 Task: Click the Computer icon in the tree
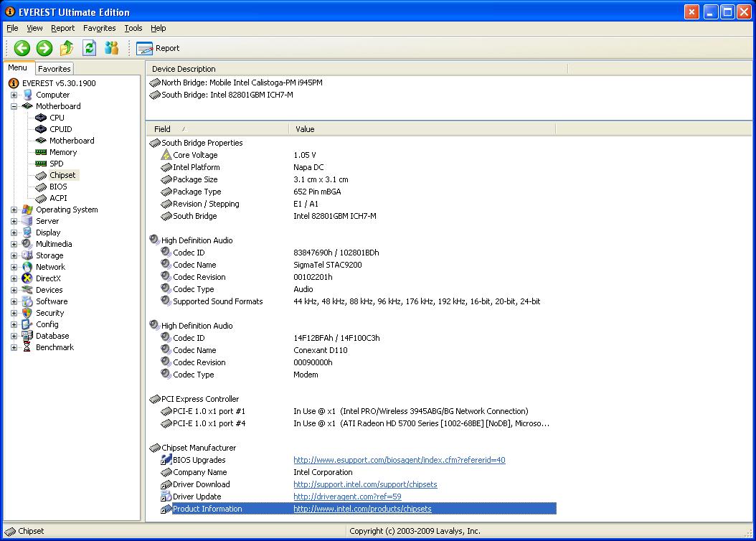click(x=27, y=95)
